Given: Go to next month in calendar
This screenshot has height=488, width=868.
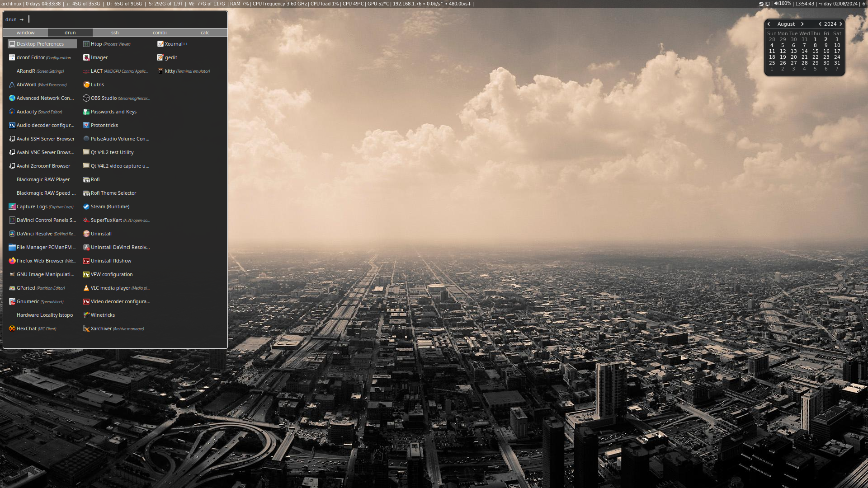Looking at the screenshot, I should click(802, 24).
